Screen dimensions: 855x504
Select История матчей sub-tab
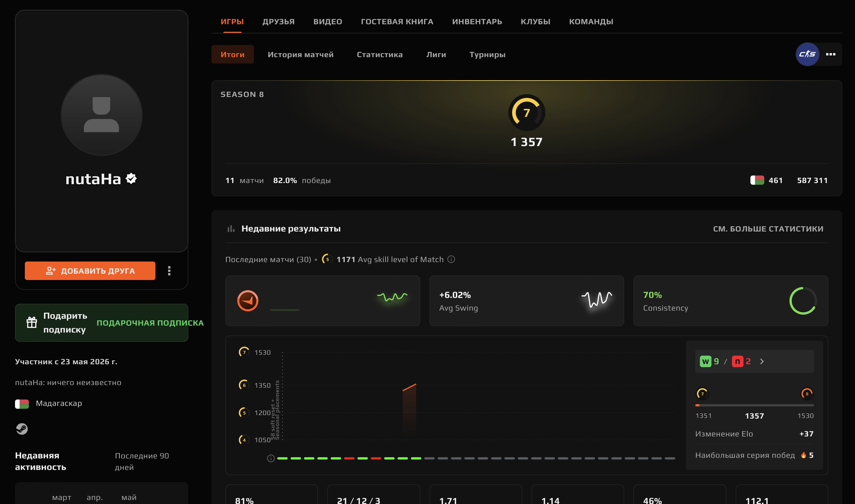[x=300, y=54]
